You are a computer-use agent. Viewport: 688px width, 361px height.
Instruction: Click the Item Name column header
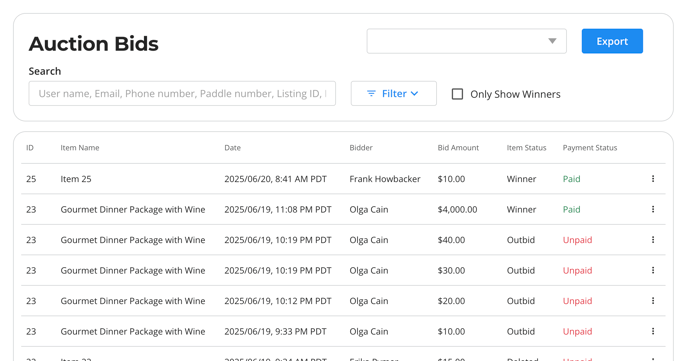point(80,148)
